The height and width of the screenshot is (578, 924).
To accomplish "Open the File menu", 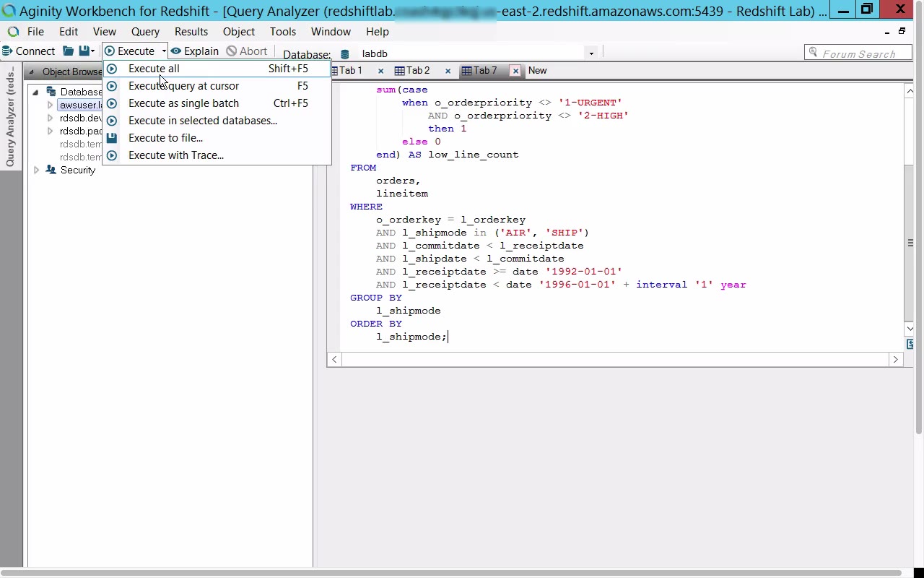I will (35, 32).
